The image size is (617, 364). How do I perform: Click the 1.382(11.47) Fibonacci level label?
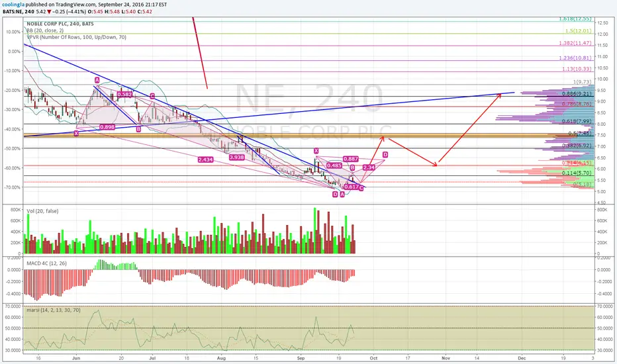pos(575,43)
